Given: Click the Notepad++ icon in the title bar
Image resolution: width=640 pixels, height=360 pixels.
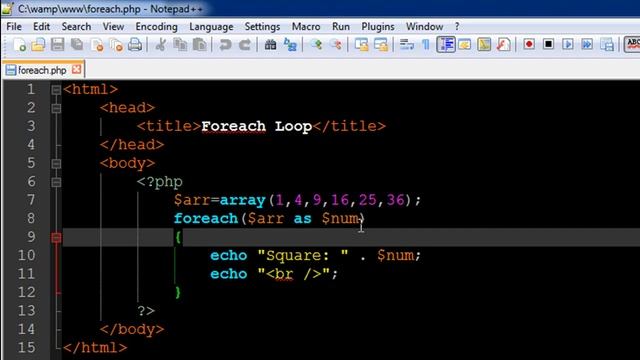Looking at the screenshot, I should (x=8, y=8).
